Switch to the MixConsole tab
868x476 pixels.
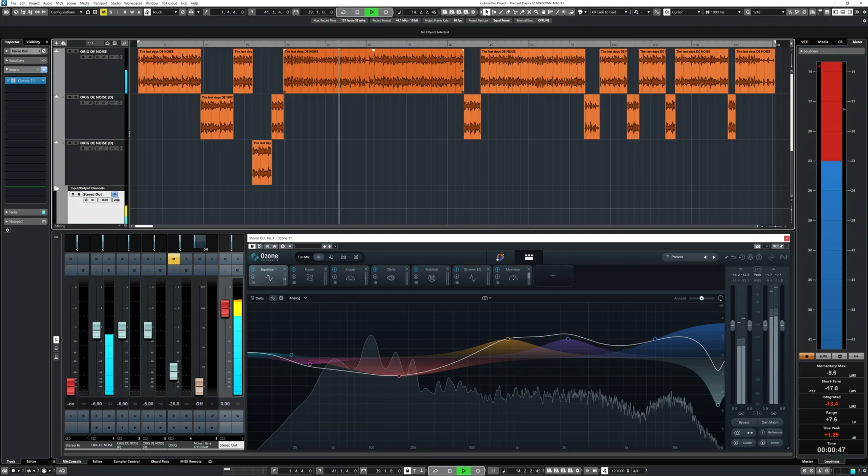coord(72,461)
